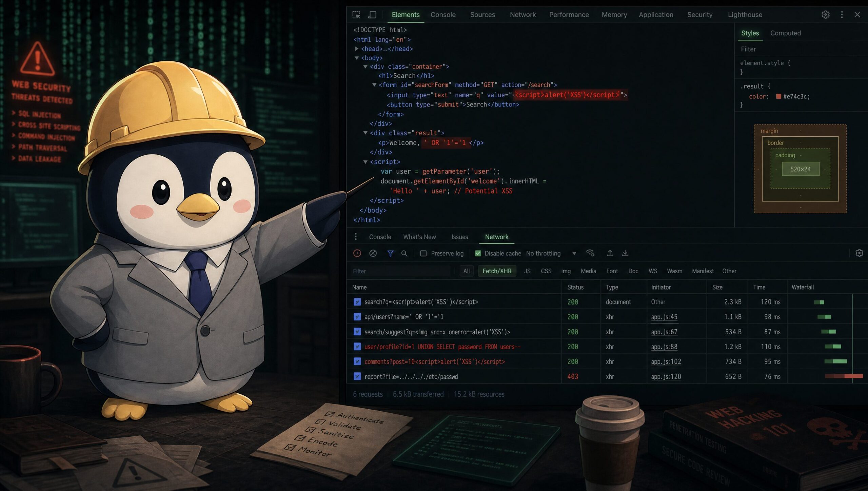The height and width of the screenshot is (491, 868).
Task: Toggle checkbox for report?file= request
Action: [357, 376]
